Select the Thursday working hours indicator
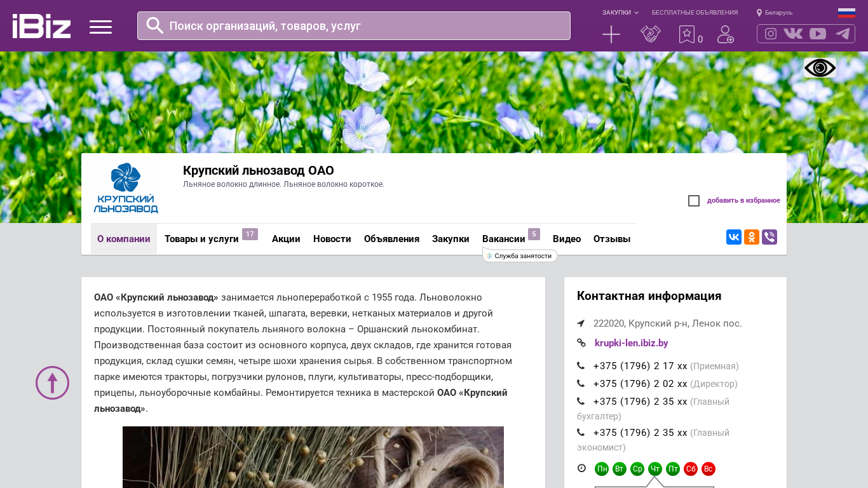 [x=655, y=469]
